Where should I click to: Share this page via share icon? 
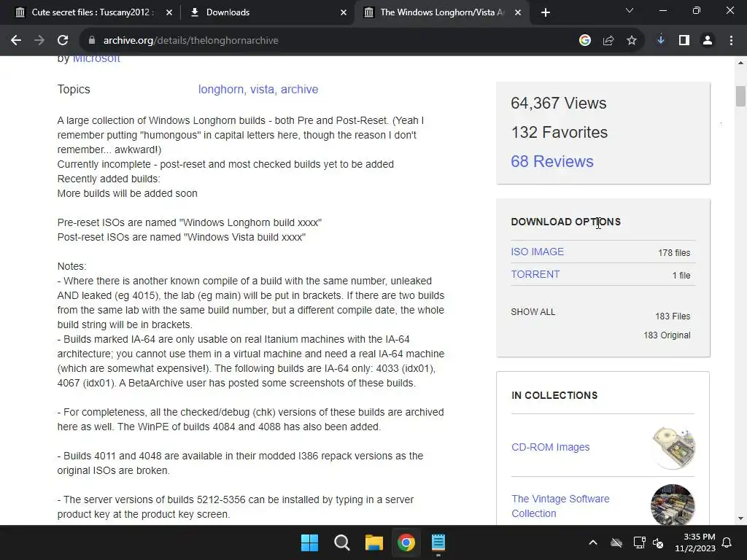click(608, 41)
